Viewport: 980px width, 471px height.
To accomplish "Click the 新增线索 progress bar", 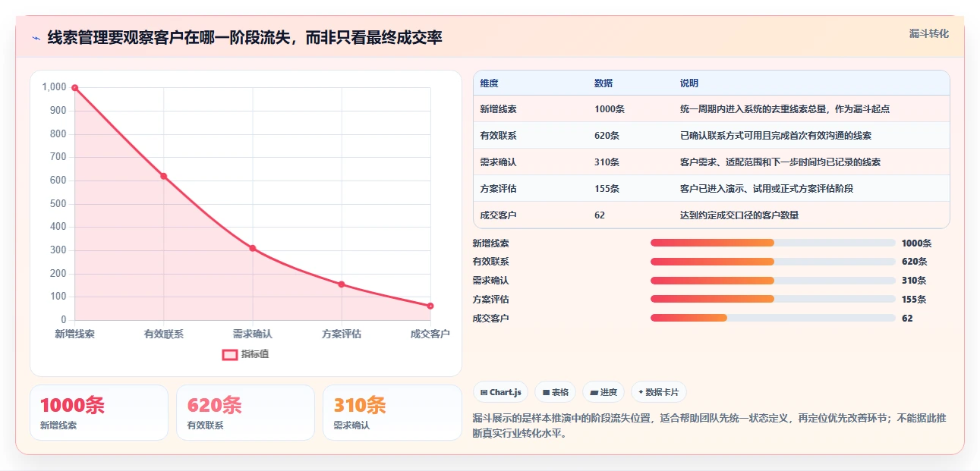I will pos(773,243).
